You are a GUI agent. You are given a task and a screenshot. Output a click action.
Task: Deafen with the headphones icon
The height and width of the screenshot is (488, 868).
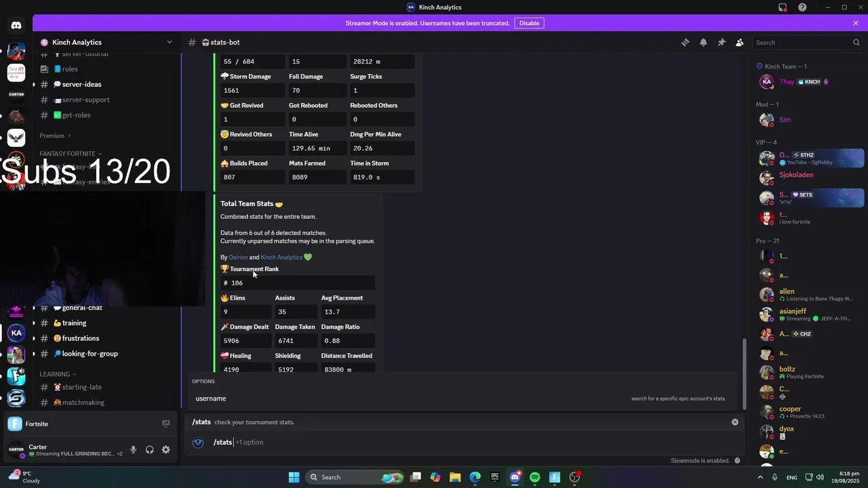coord(149,450)
